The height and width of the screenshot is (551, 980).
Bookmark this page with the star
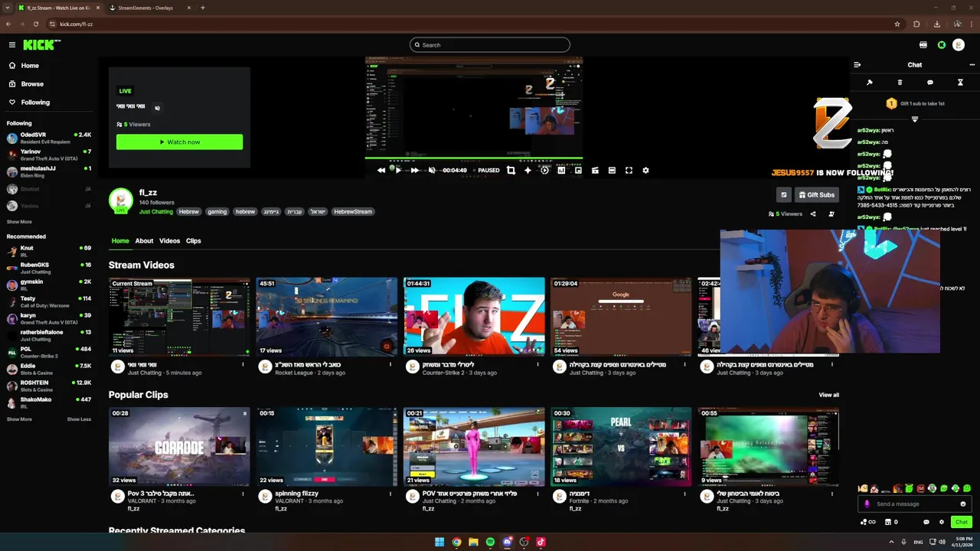[897, 24]
